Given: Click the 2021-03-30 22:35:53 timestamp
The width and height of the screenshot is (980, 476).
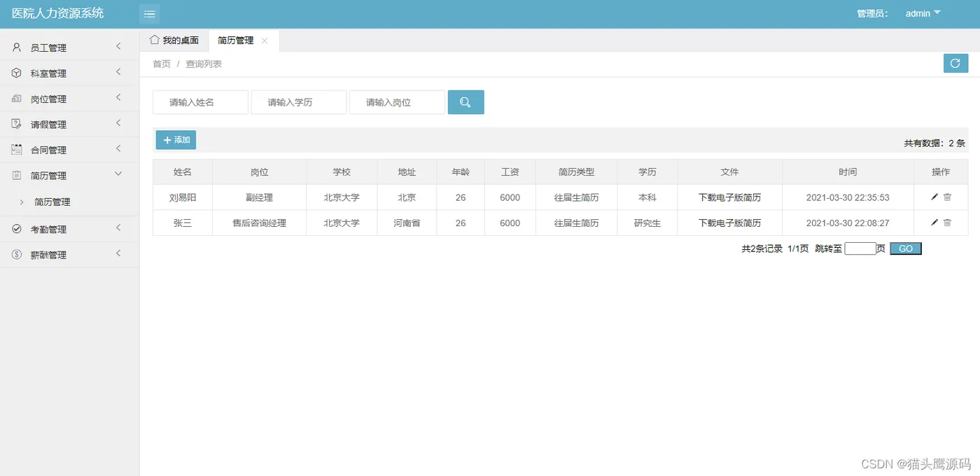Looking at the screenshot, I should click(848, 197).
